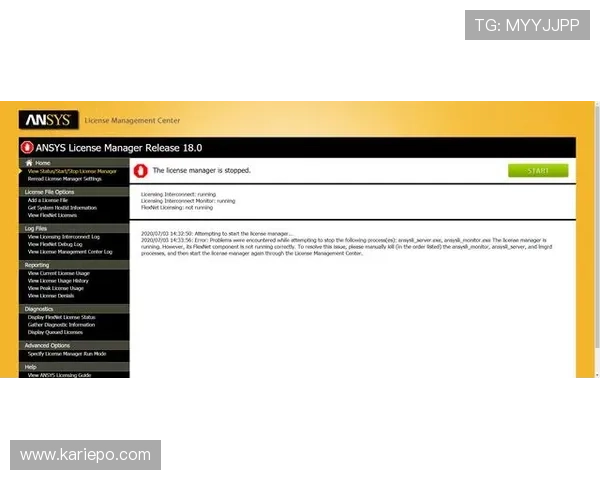Open View License Denials report

50,296
